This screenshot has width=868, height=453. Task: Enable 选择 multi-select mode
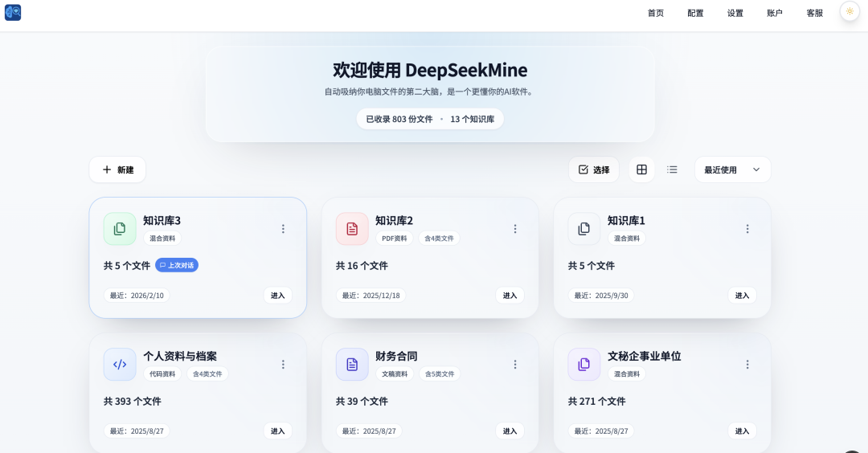594,169
